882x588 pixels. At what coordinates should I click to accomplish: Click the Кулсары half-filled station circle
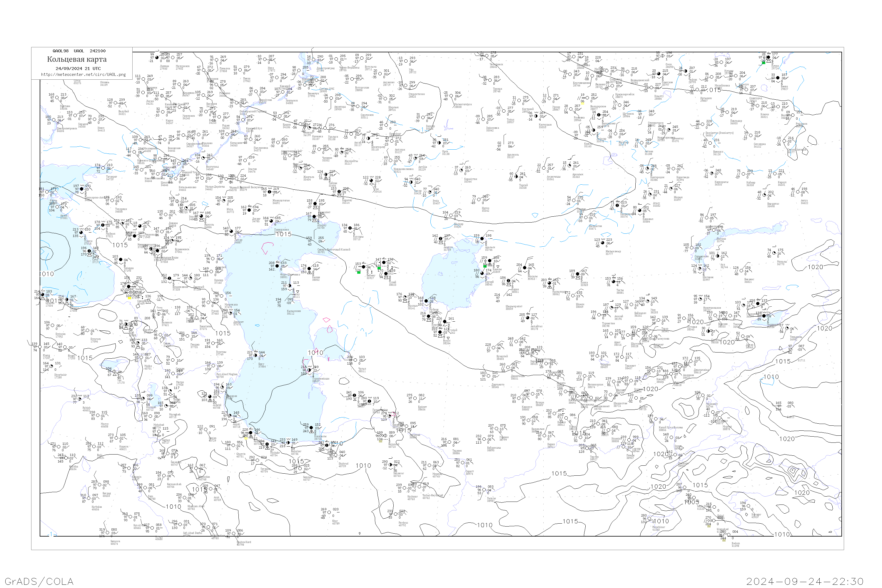(350, 228)
